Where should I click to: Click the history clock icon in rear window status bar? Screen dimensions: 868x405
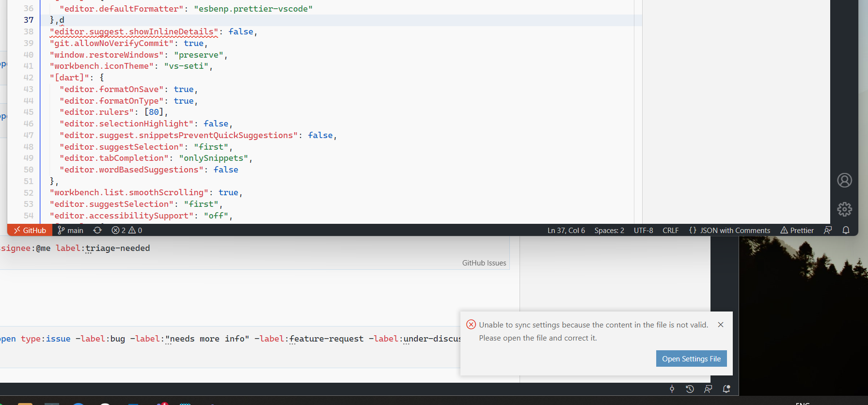click(690, 389)
